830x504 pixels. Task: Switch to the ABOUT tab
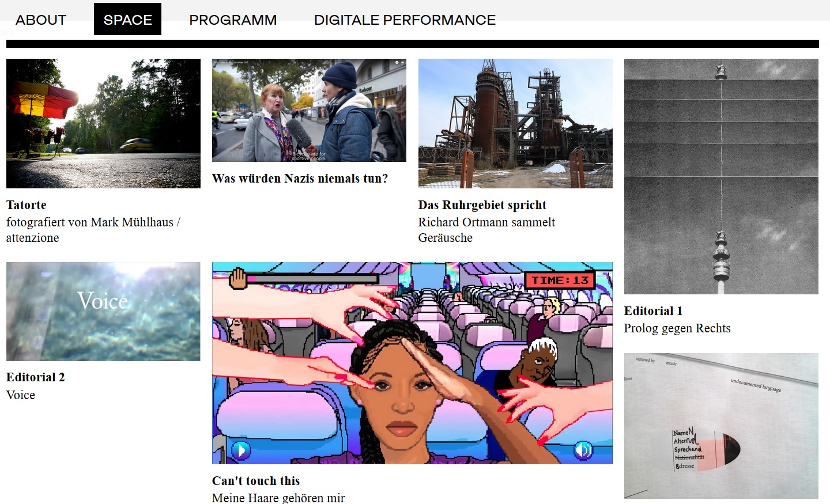[x=40, y=19]
